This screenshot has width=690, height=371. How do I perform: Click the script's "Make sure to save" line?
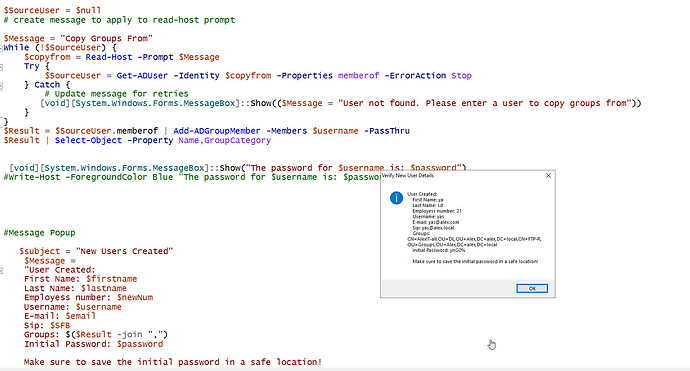click(x=172, y=362)
